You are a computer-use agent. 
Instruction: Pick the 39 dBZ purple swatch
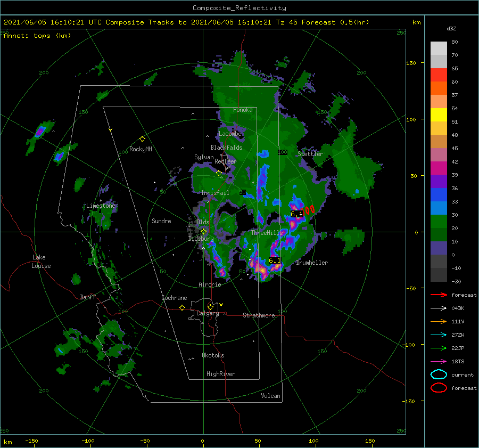(439, 181)
